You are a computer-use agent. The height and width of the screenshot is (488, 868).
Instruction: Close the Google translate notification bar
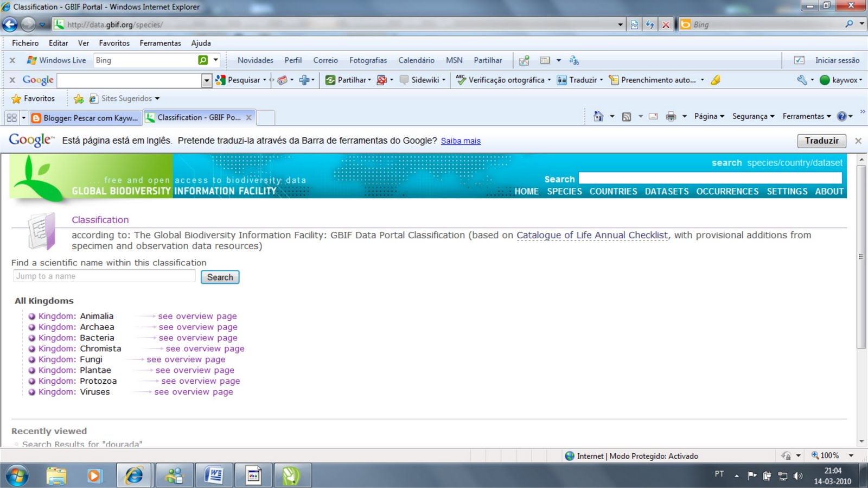[858, 141]
